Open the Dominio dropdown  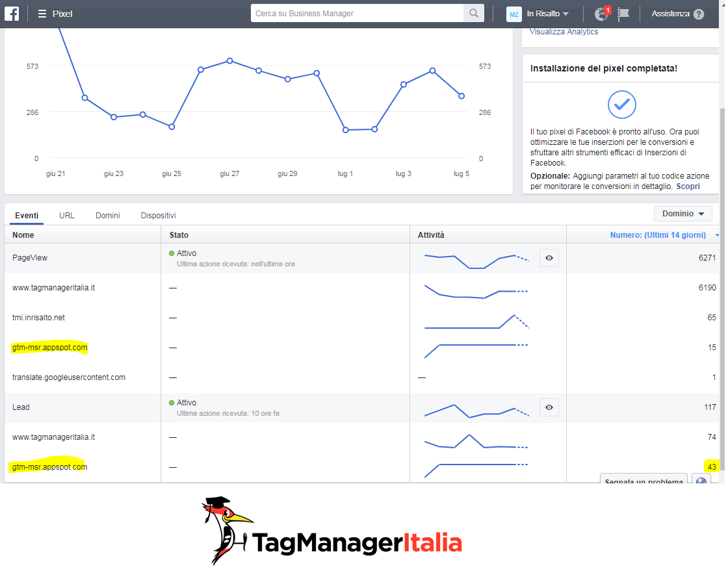coord(683,214)
